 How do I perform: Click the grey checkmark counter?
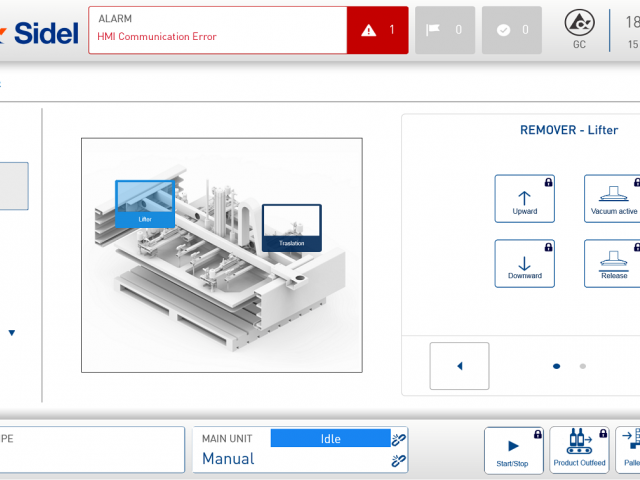pyautogui.click(x=511, y=30)
